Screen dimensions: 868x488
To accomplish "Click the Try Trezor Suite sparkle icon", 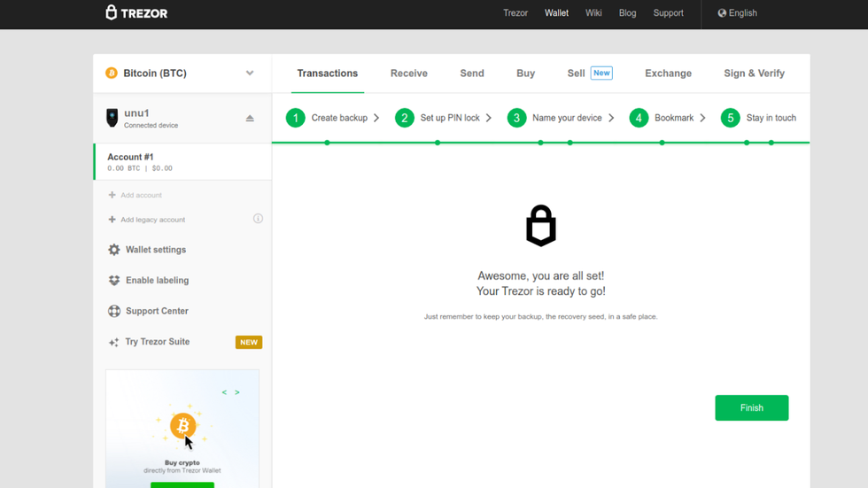I will pos(113,343).
